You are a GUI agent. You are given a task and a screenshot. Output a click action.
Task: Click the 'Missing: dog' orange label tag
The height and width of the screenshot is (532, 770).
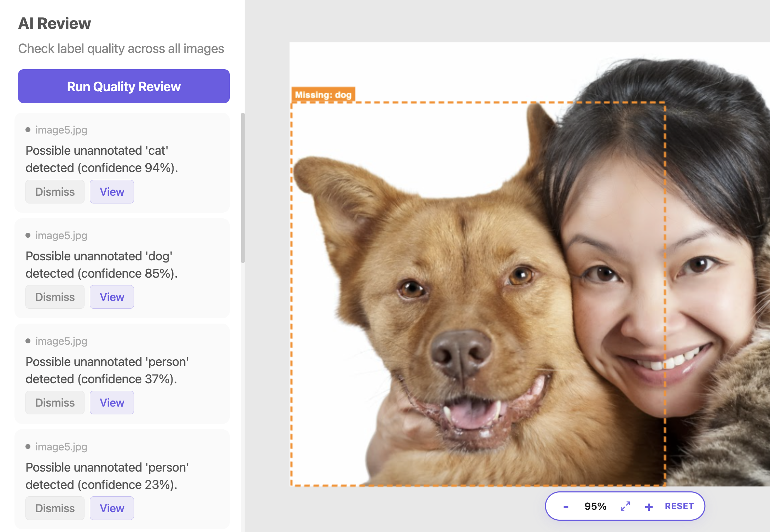[323, 95]
